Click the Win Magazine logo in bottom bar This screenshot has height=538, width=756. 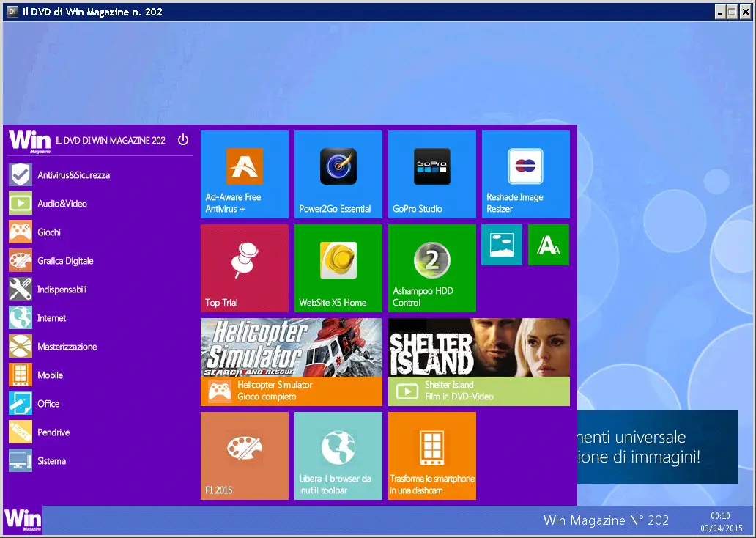23,520
